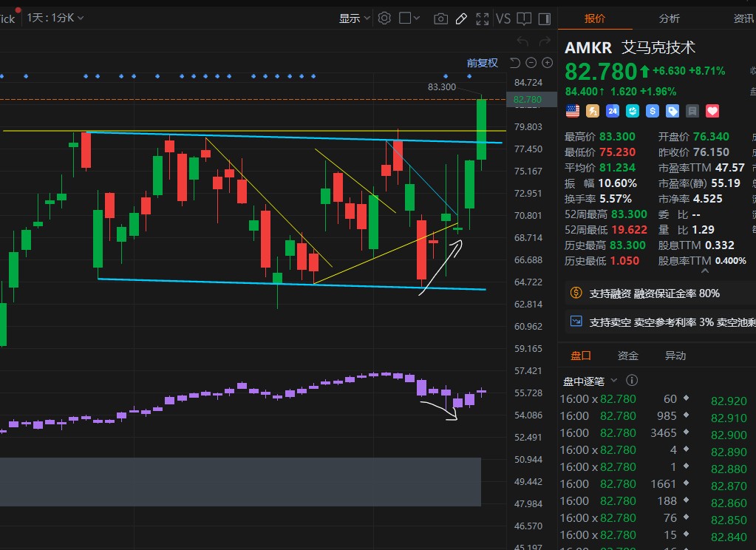Click the redo arrow above chart
Viewport: 756px width, 550px height.
pos(545,41)
